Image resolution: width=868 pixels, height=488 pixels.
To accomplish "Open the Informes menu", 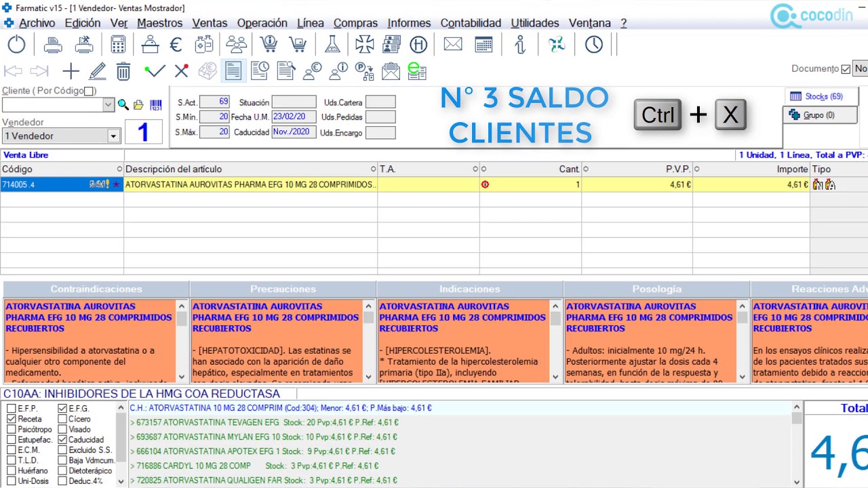I will [409, 23].
